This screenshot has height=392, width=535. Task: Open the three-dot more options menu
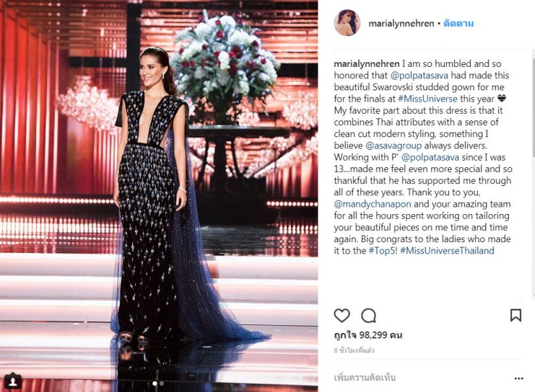pyautogui.click(x=519, y=379)
